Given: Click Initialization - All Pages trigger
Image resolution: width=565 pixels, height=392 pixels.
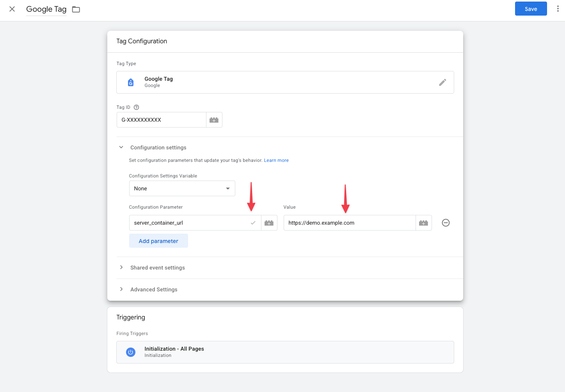Looking at the screenshot, I should 285,352.
